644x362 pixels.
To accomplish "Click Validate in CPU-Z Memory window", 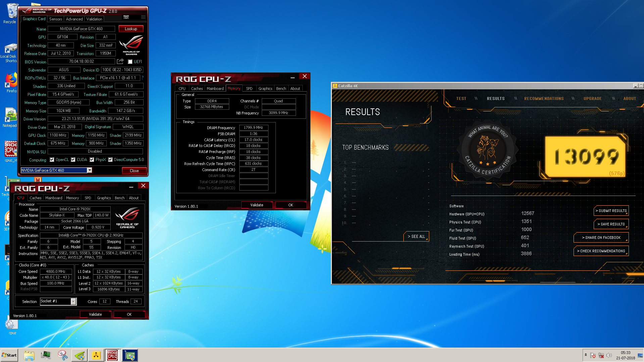I will click(257, 205).
